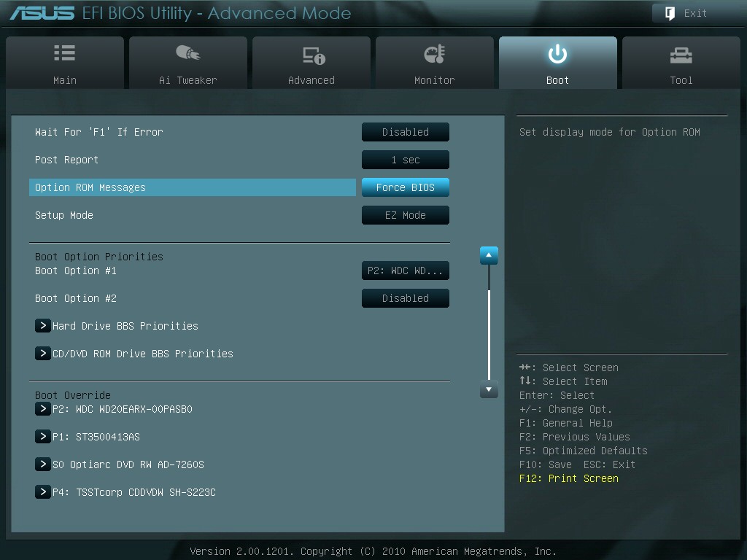The image size is (747, 560).
Task: Click arrow icon beside P1: ST3500413AS
Action: (x=43, y=437)
